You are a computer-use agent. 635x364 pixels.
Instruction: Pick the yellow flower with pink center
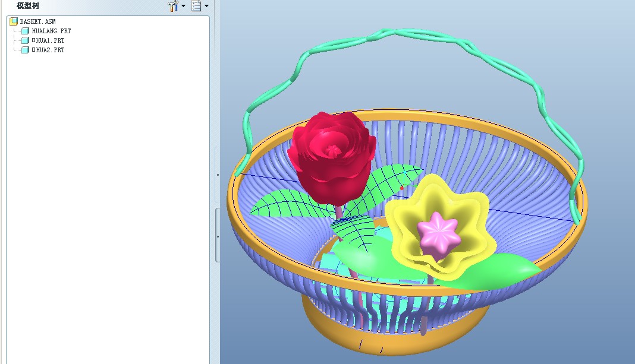tap(440, 227)
